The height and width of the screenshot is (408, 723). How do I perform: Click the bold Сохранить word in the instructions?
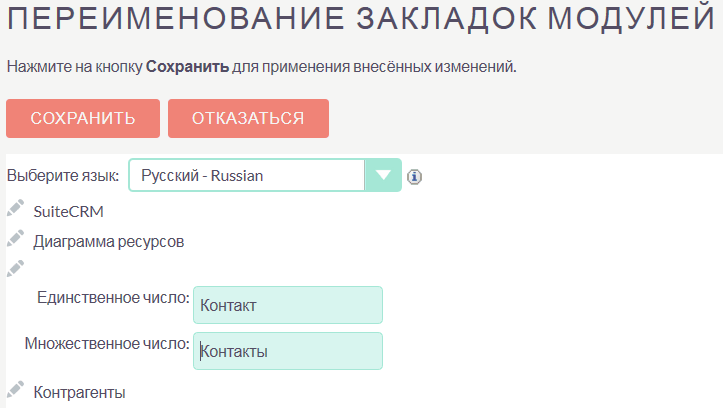tap(187, 67)
